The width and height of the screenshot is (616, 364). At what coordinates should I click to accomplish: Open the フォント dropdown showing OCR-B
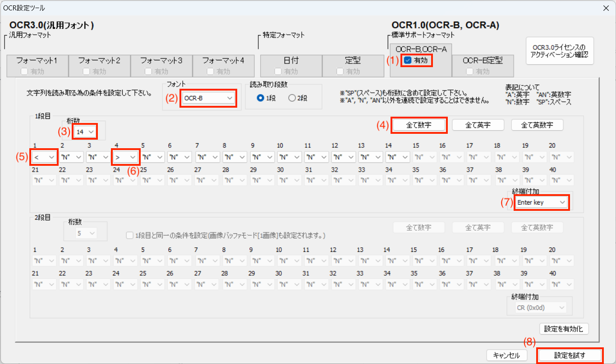click(208, 98)
